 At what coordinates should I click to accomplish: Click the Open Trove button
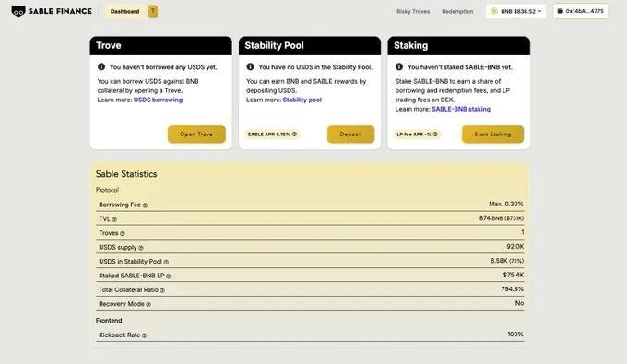pyautogui.click(x=196, y=135)
